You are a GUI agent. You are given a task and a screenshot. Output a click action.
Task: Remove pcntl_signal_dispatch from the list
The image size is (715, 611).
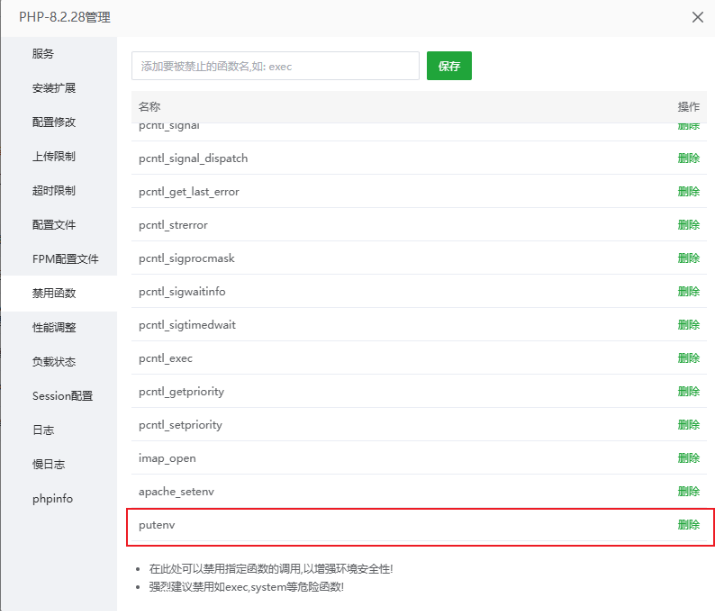(689, 158)
